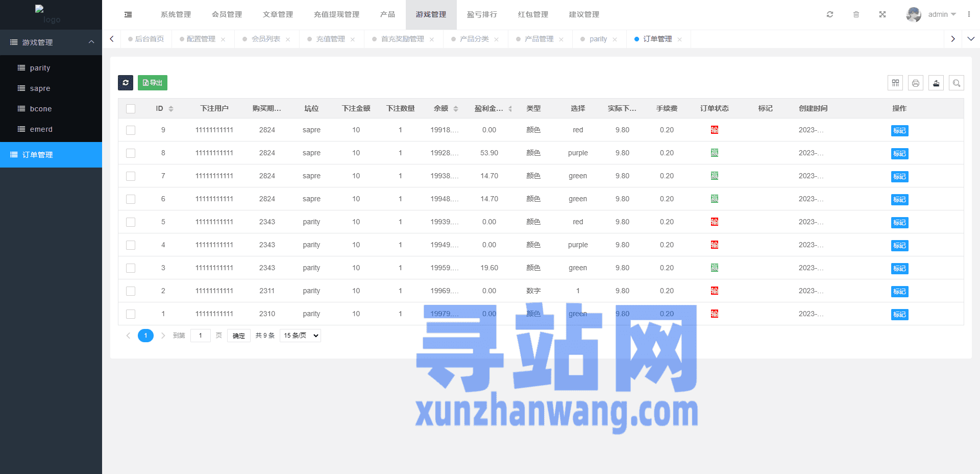The width and height of the screenshot is (980, 474).
Task: Click the page number input field
Action: (201, 336)
